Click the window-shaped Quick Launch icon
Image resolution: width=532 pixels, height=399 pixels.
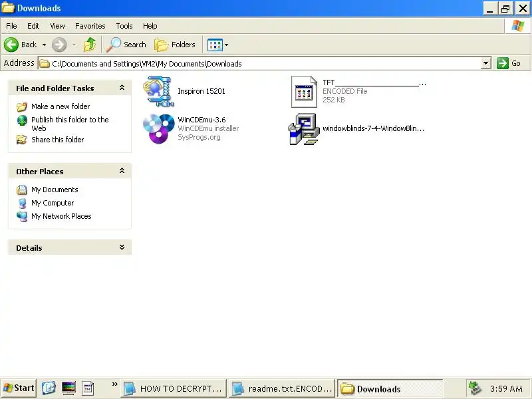coord(88,388)
